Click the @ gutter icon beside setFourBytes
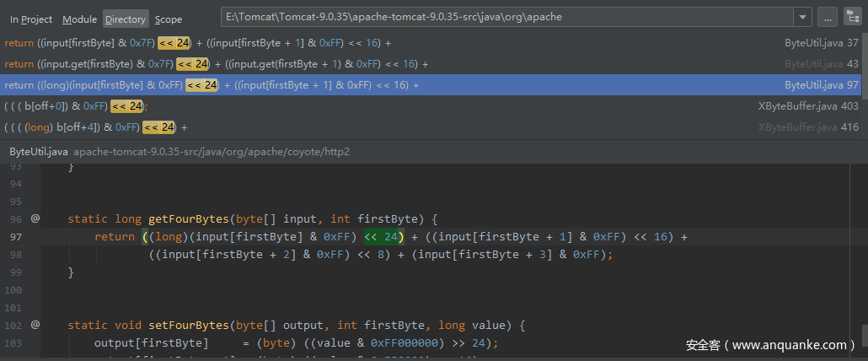Viewport: 868px width, 361px height. [x=35, y=325]
